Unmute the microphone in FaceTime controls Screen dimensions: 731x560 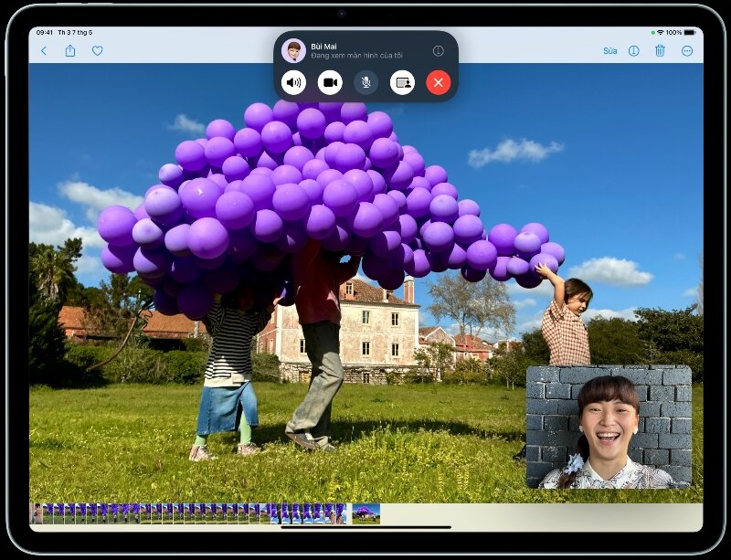click(365, 82)
